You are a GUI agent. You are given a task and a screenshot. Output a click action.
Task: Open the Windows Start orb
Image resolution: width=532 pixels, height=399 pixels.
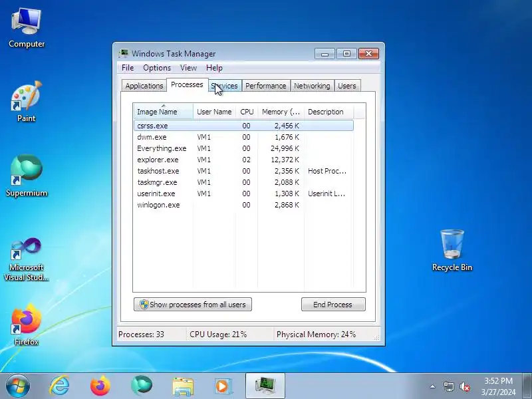tap(18, 386)
